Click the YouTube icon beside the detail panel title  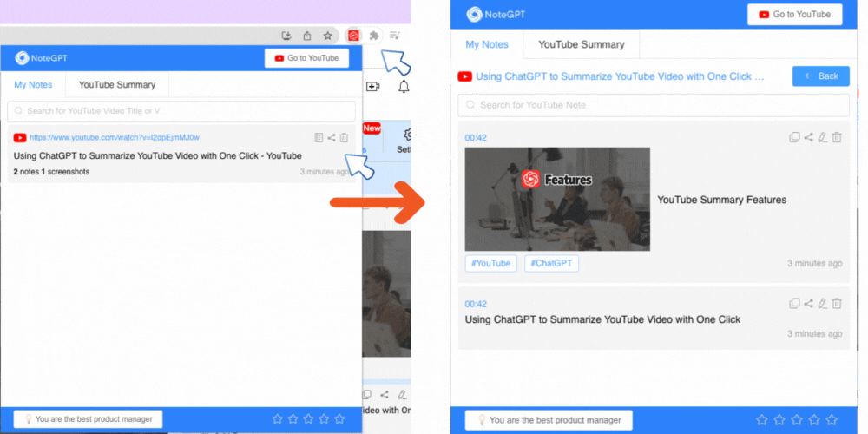point(464,76)
